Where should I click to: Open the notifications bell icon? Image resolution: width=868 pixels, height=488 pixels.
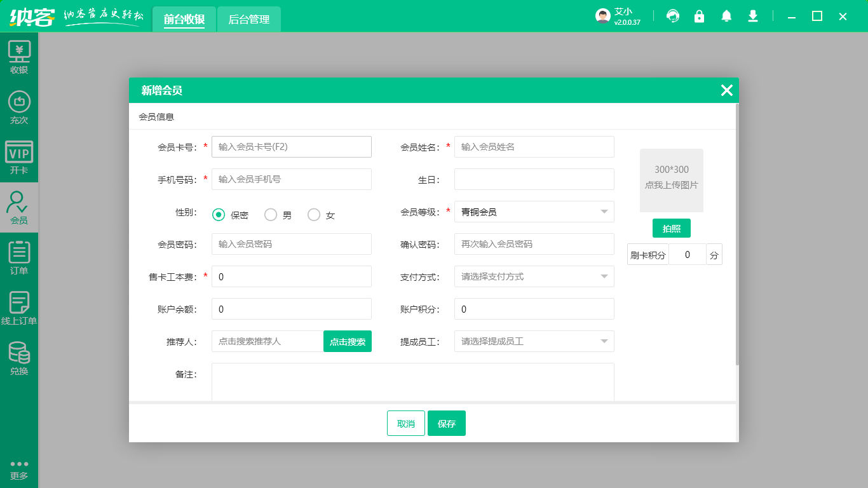pos(726,16)
